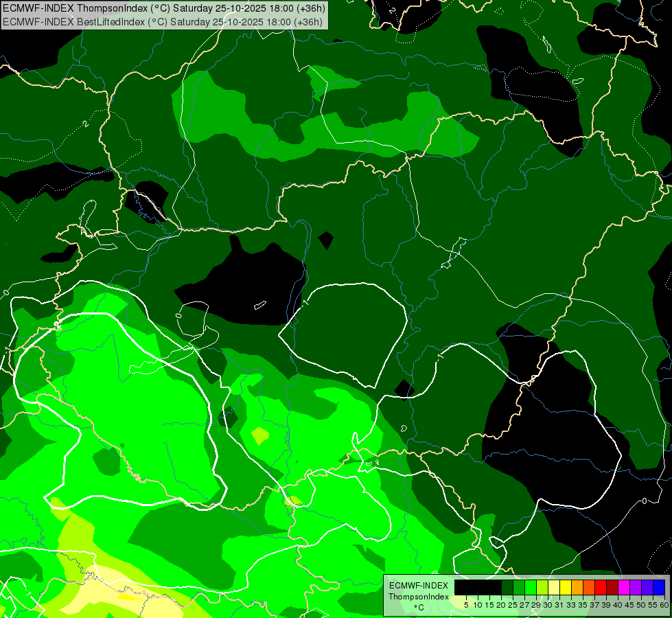Click the legend value 30

tap(548, 605)
